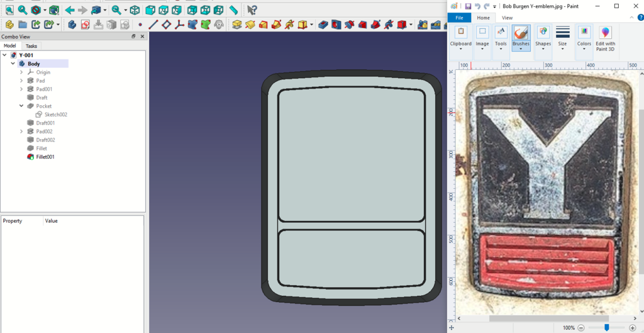This screenshot has width=644, height=333.
Task: Set the Rear view cube
Action: pos(192,10)
